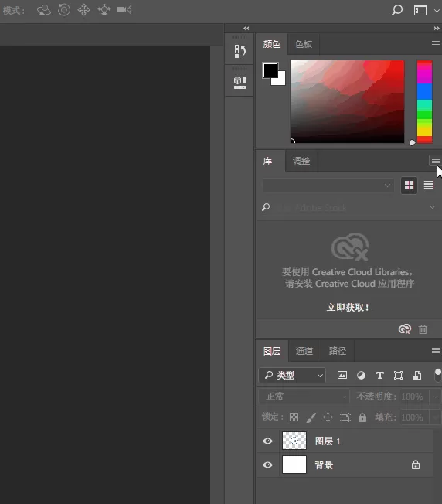Filter for adjustment layers icon
This screenshot has width=442, height=504.
(361, 375)
